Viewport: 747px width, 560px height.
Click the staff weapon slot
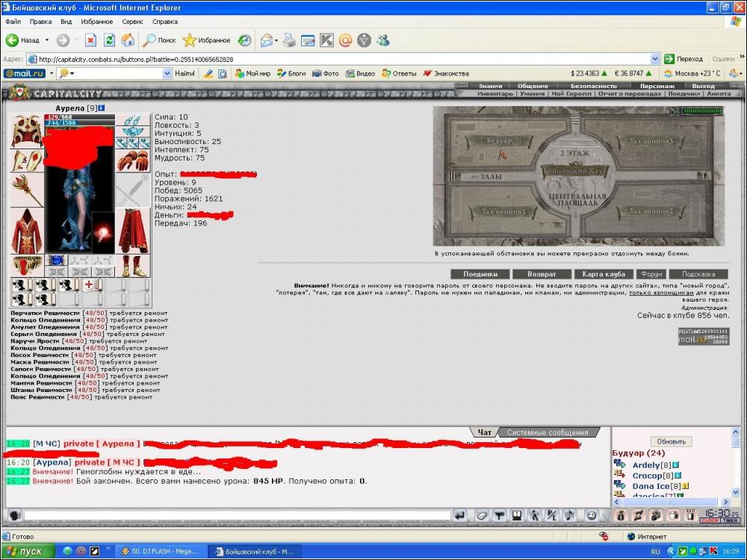coord(27,190)
